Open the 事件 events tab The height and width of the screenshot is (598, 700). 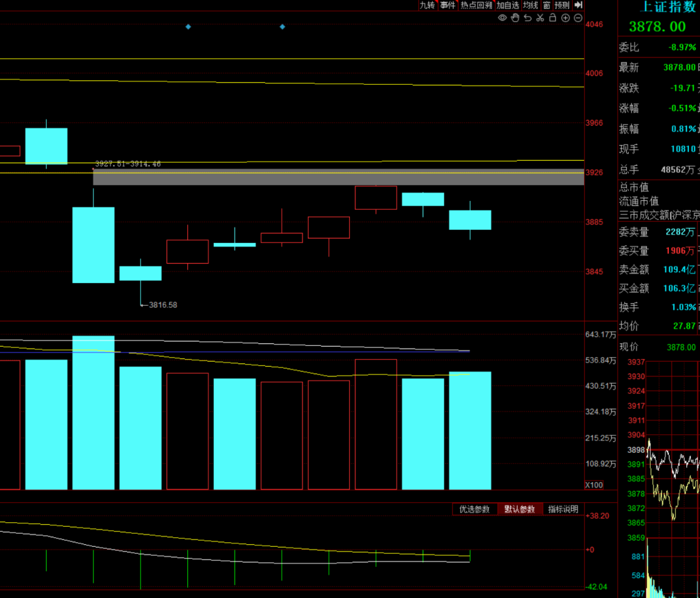coord(448,5)
